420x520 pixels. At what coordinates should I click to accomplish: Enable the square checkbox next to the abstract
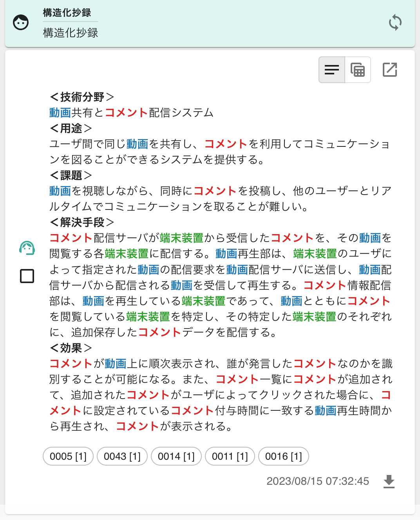[x=26, y=276]
